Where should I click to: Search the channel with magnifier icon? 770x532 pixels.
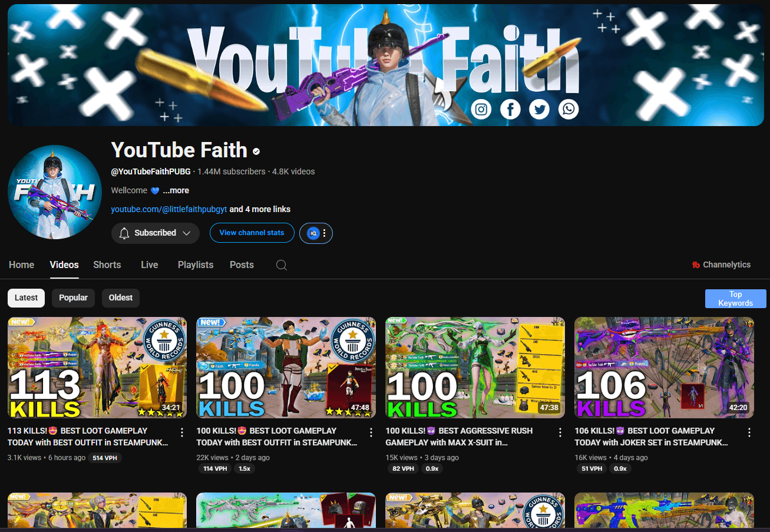[x=282, y=265]
